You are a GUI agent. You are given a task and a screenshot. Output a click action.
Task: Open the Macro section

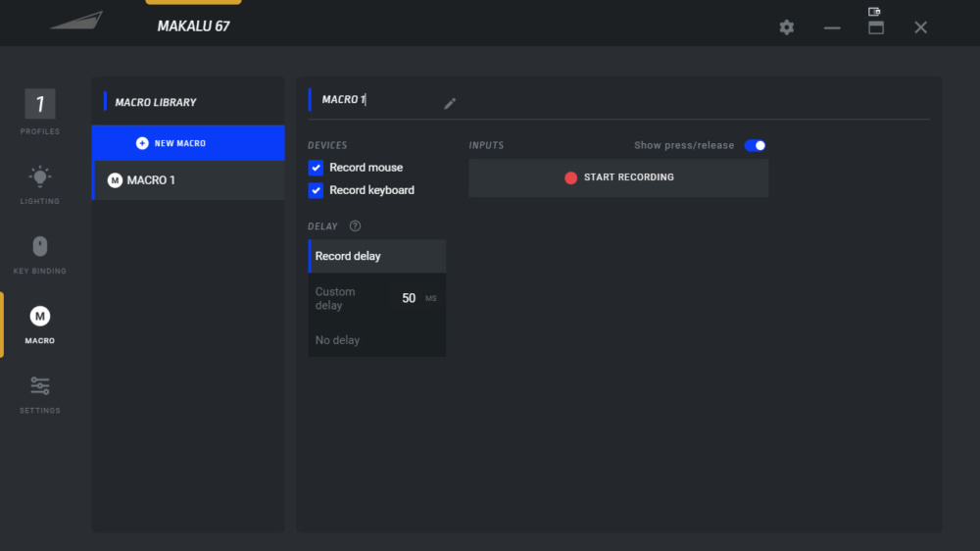tap(39, 325)
